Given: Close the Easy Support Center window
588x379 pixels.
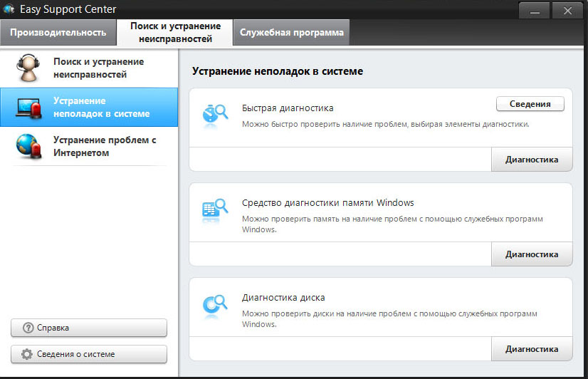Looking at the screenshot, I should [x=567, y=11].
